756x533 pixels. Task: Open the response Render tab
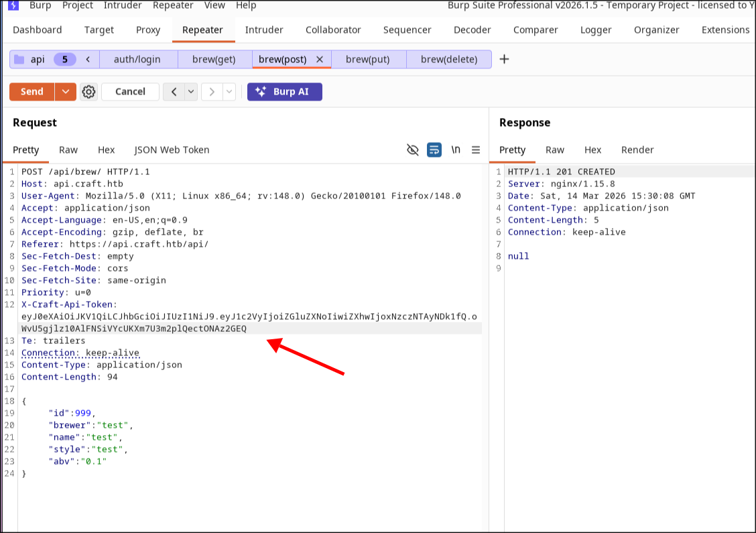click(x=637, y=150)
